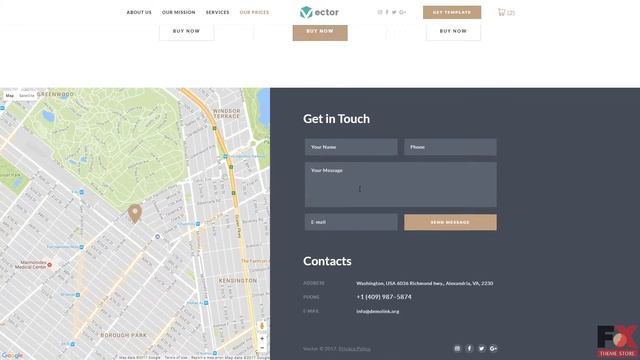The width and height of the screenshot is (640, 360).
Task: Click the Get Template button
Action: 452,12
